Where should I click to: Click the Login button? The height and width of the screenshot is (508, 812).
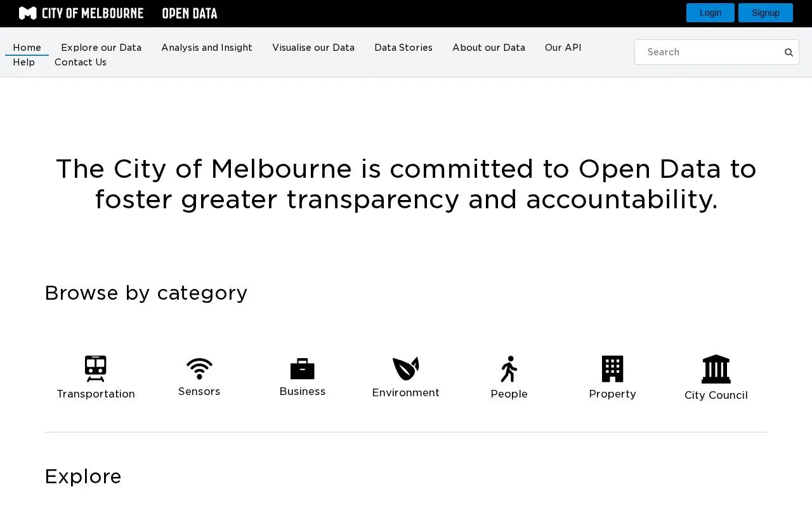pyautogui.click(x=710, y=13)
